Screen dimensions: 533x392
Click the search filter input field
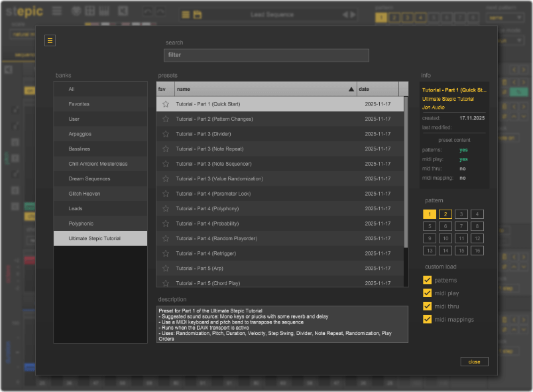(266, 55)
